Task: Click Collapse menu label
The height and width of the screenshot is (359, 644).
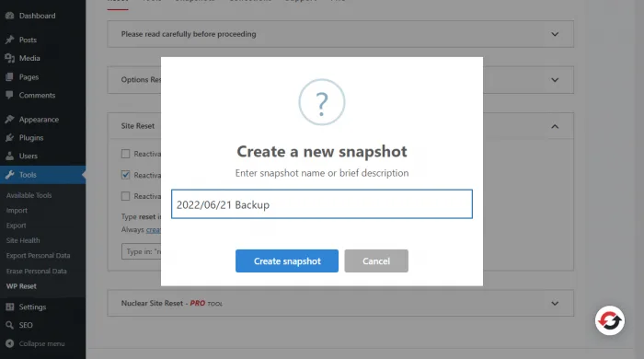Action: coord(41,343)
